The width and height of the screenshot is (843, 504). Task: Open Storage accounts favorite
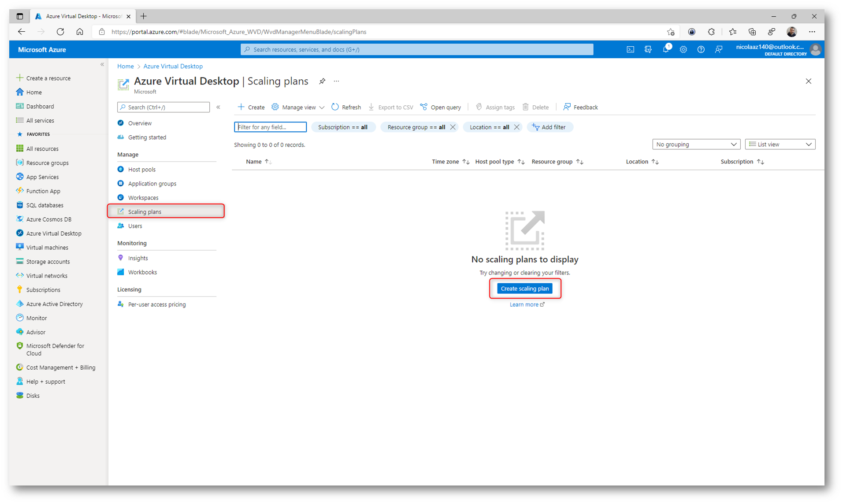[48, 261]
